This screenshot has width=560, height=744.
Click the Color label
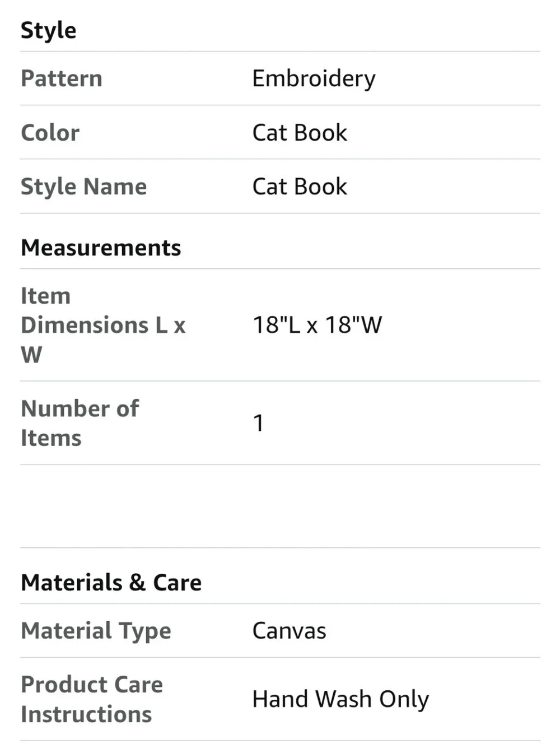(x=50, y=133)
